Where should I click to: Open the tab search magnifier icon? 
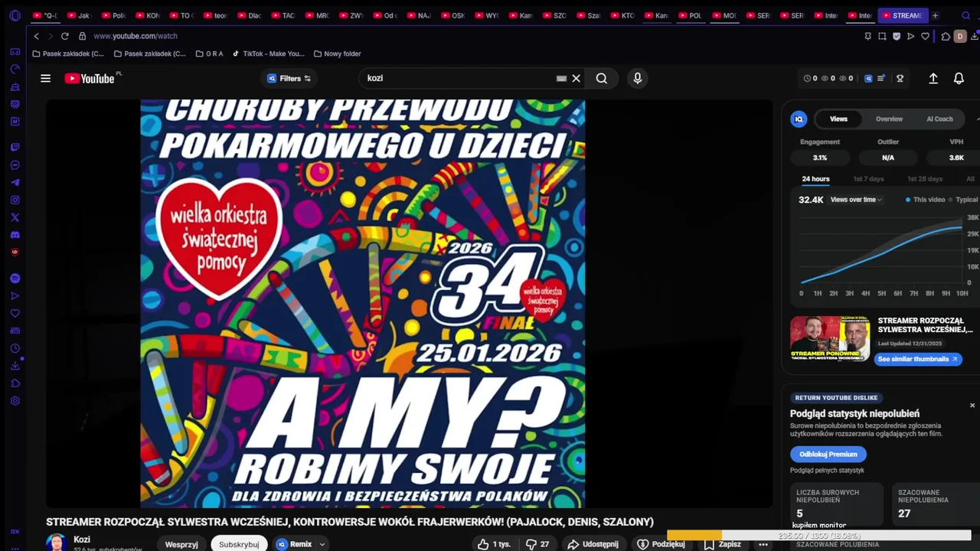[x=965, y=15]
